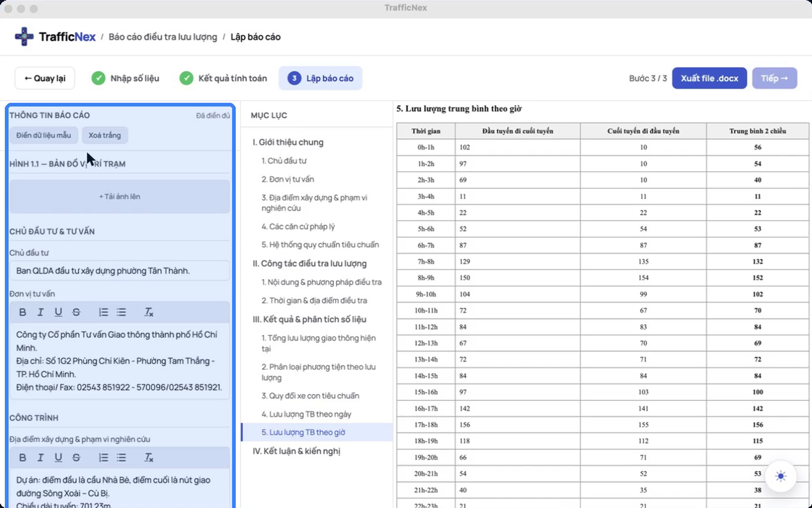
Task: Clear formatting in the Đơn vị tư vấn editor
Action: point(148,312)
